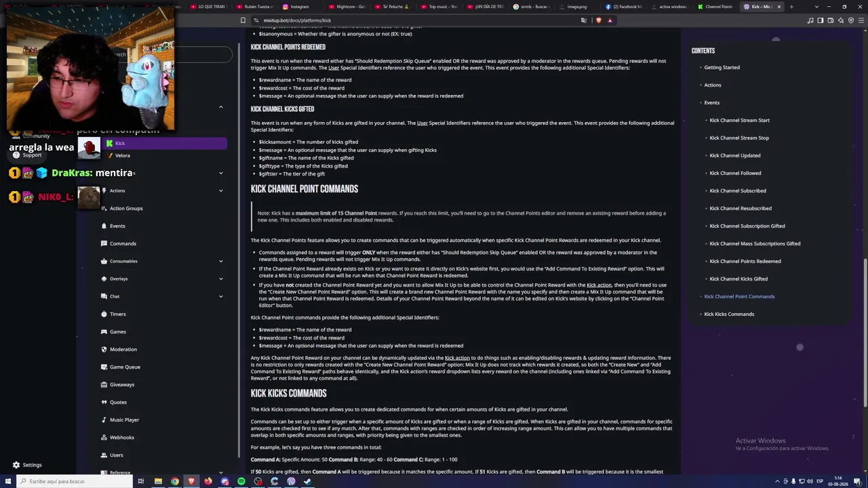The width and height of the screenshot is (868, 488).
Task: Click the Action Groups sidebar icon
Action: 104,208
